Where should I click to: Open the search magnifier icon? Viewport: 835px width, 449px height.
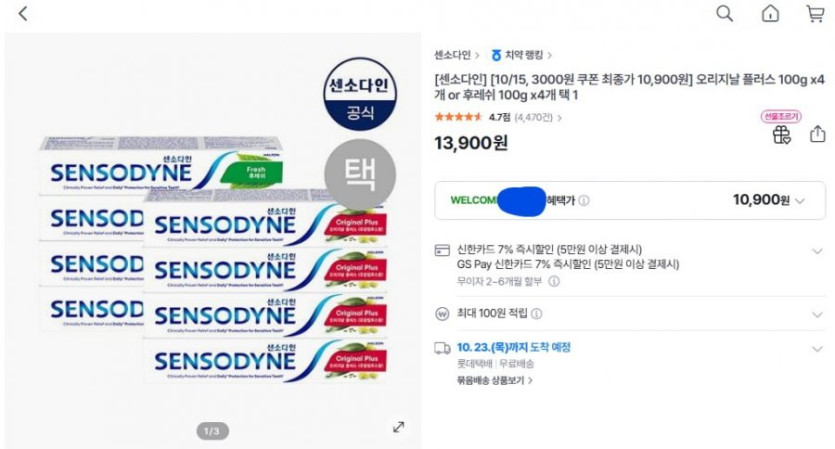pos(725,13)
